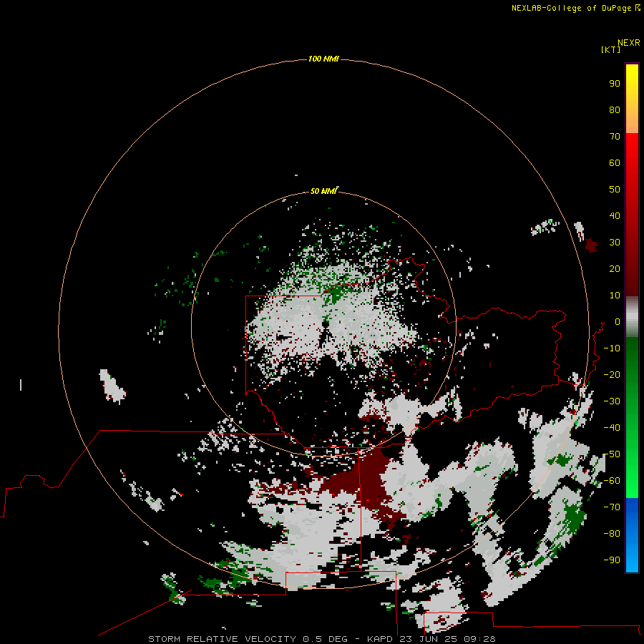Click the blue bottom segment of the color bar
The image size is (644, 644).
[632, 535]
